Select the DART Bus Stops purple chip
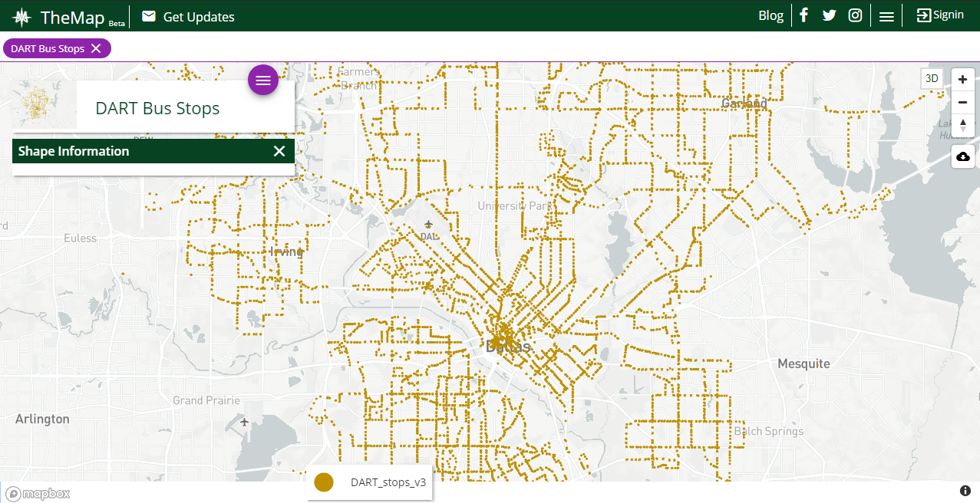This screenshot has width=980, height=503. (57, 48)
